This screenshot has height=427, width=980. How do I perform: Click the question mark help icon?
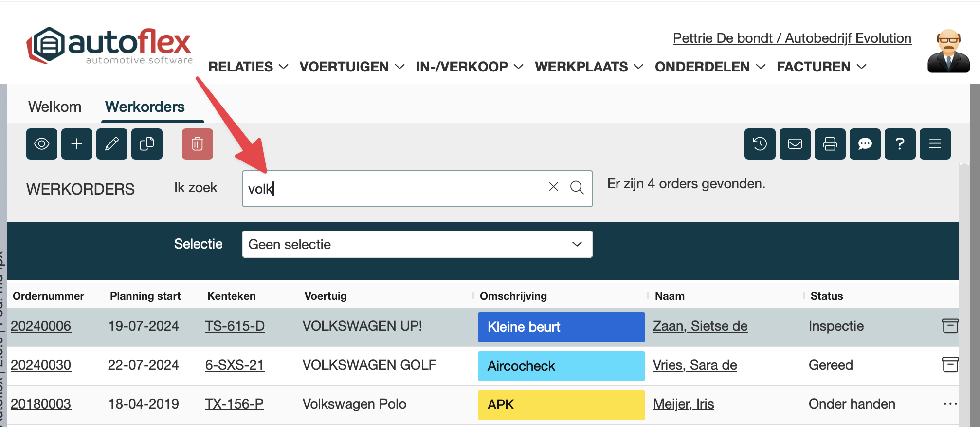point(900,144)
